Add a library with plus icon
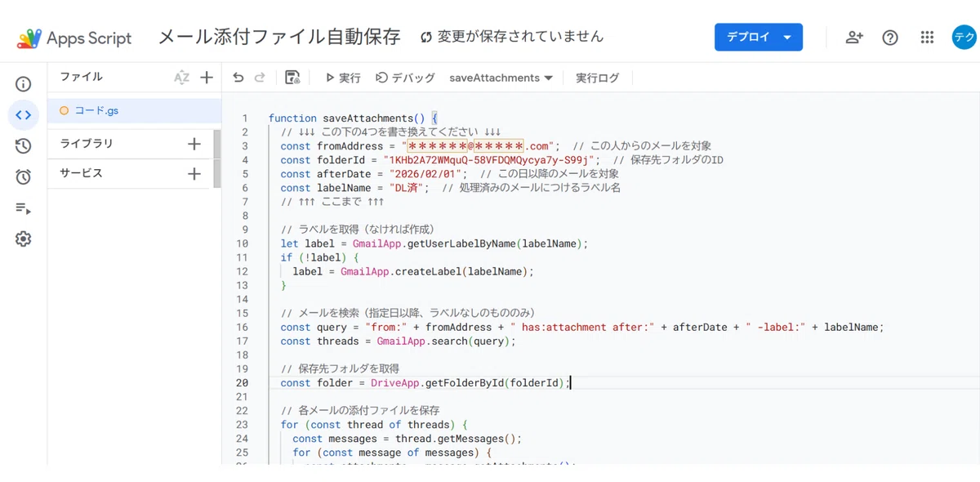980x482 pixels. click(x=194, y=144)
